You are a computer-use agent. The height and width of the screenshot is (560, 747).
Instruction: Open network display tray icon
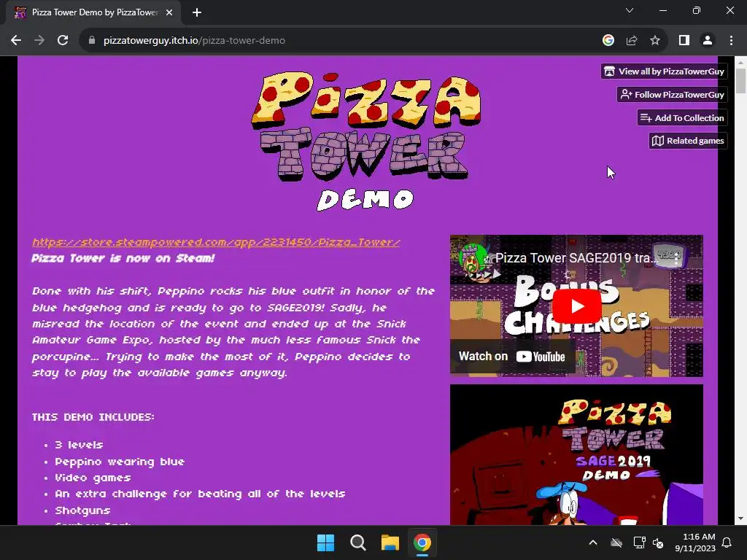point(639,542)
